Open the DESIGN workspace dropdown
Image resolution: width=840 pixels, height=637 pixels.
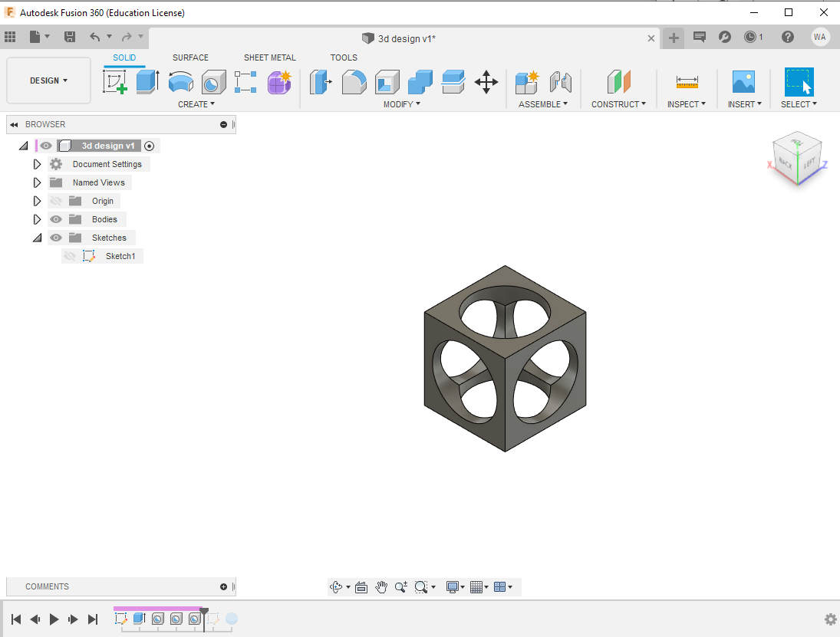coord(48,80)
